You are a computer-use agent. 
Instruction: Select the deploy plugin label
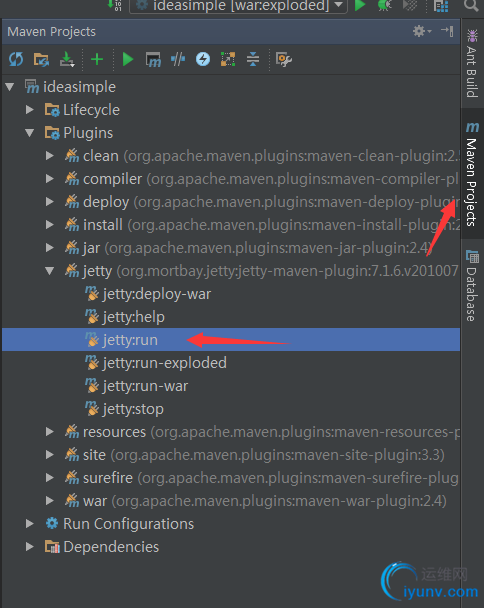[x=106, y=202]
